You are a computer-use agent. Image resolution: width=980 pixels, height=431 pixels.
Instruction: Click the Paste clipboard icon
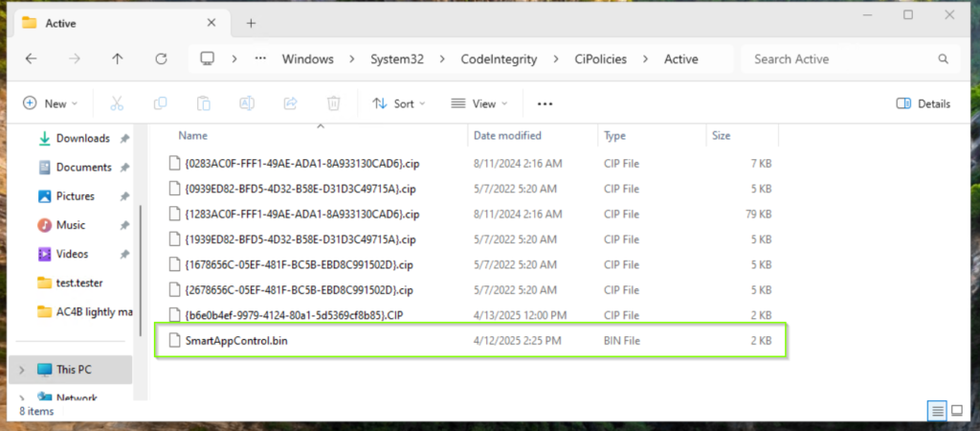pyautogui.click(x=203, y=103)
